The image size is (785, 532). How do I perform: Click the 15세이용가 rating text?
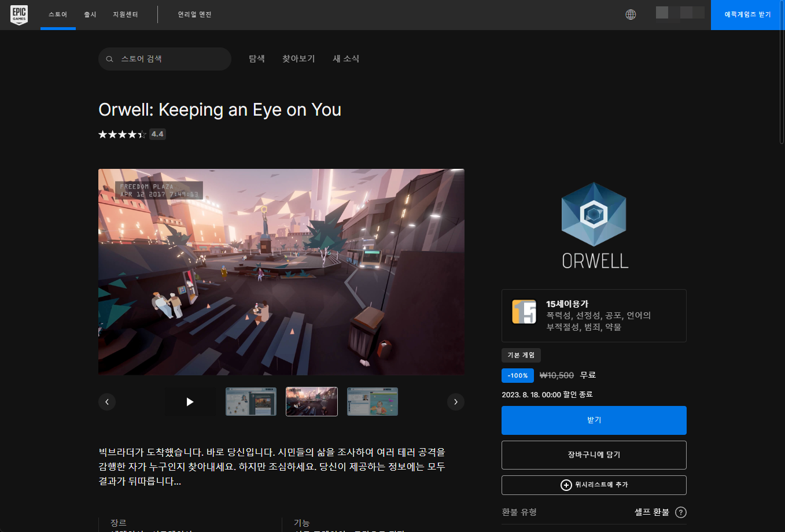point(567,304)
